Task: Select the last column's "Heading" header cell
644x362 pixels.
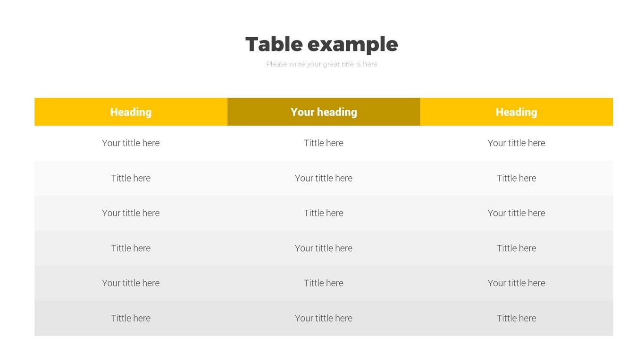Action: coord(516,112)
